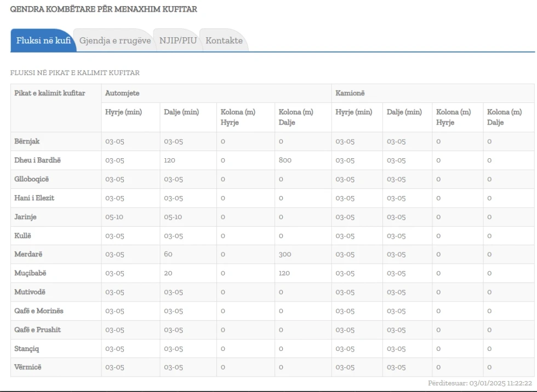Switch to Gjendja e rrugëve tab
Viewport: 537px width, 392px height.
tap(115, 41)
